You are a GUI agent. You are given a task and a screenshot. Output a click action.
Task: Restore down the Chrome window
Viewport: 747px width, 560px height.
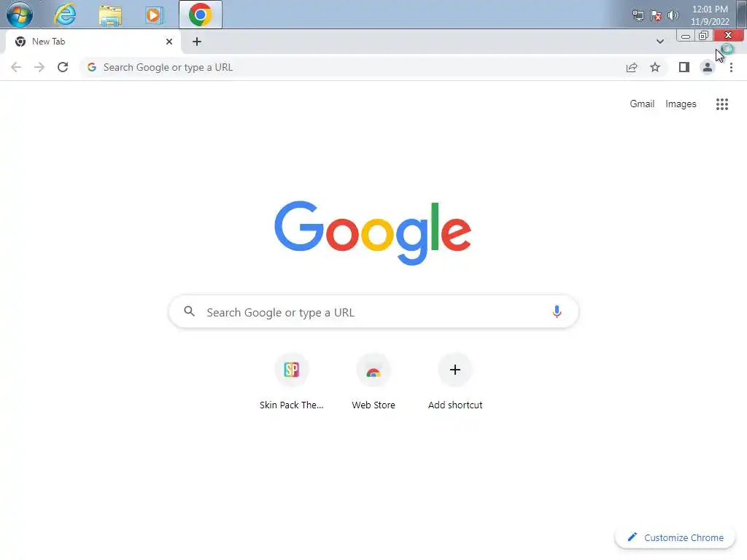[703, 36]
